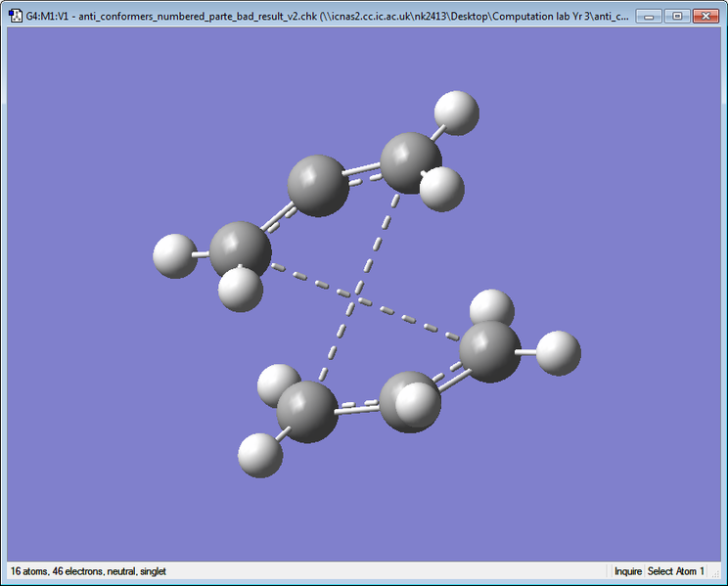Screen dimensions: 728x586
Task: Select the rightmost hydrogen atom
Action: tap(559, 353)
